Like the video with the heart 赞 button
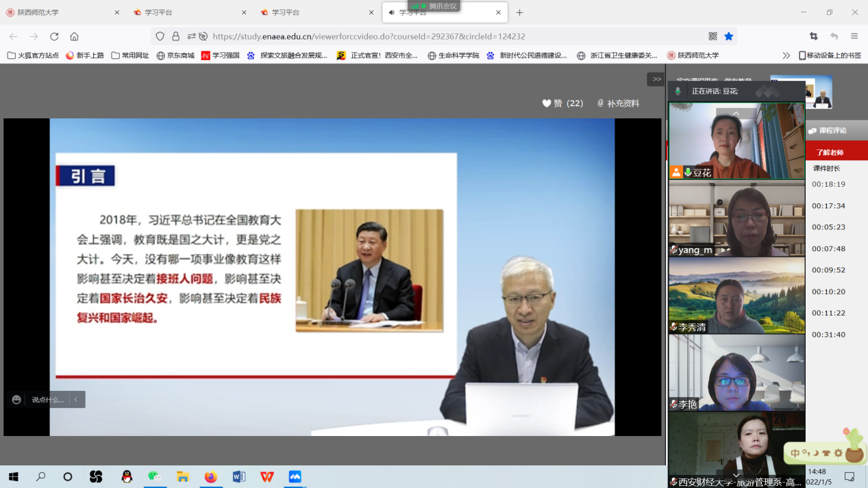Viewport: 868px width, 488px height. [562, 103]
